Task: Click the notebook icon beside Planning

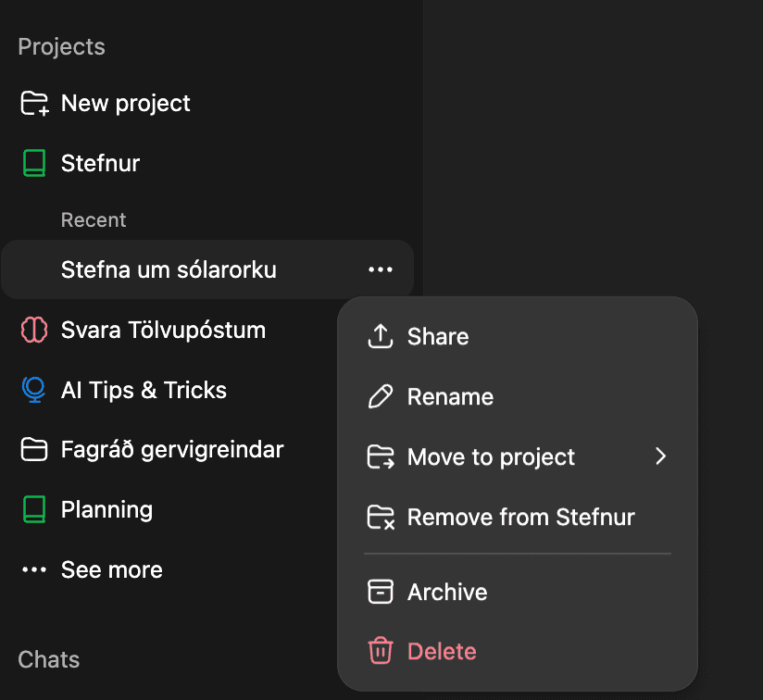Action: click(x=33, y=509)
